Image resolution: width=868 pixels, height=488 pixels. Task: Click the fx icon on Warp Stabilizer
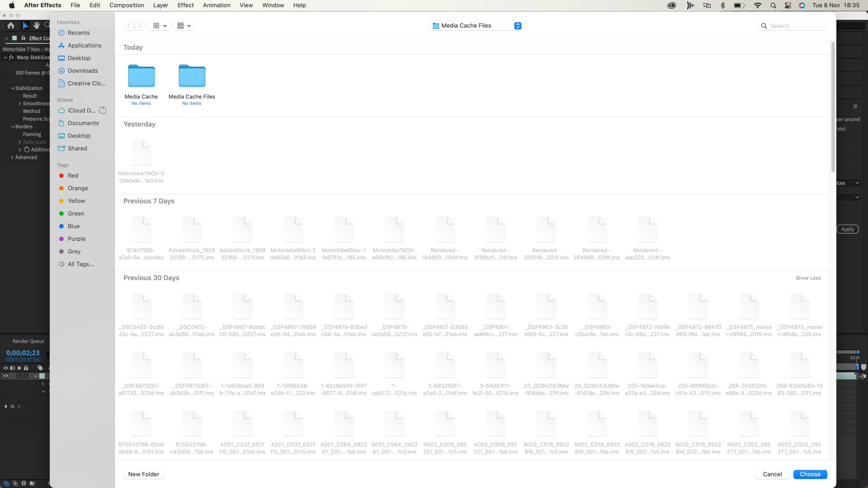(x=12, y=57)
